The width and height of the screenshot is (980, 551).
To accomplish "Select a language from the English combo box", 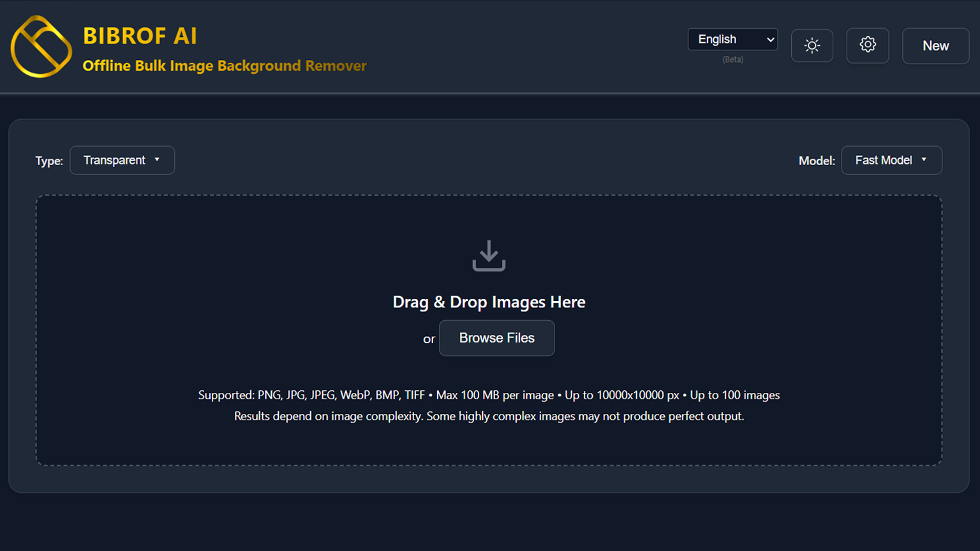I will [732, 40].
